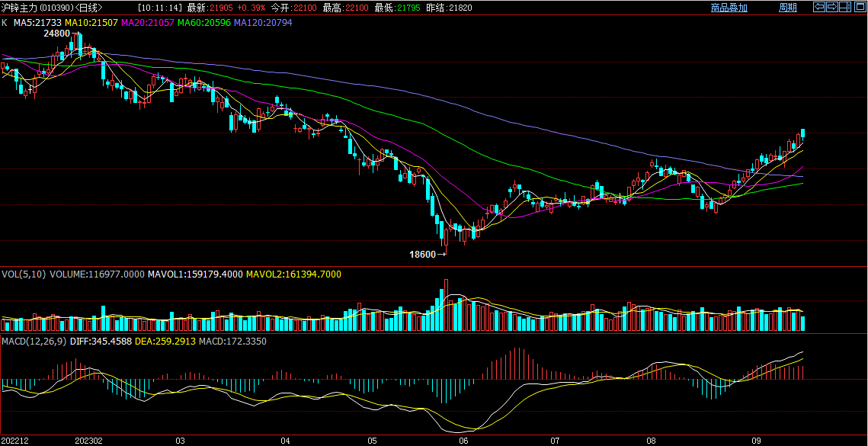This screenshot has width=868, height=446.
Task: Click the 06 month label on time axis
Action: tap(463, 441)
